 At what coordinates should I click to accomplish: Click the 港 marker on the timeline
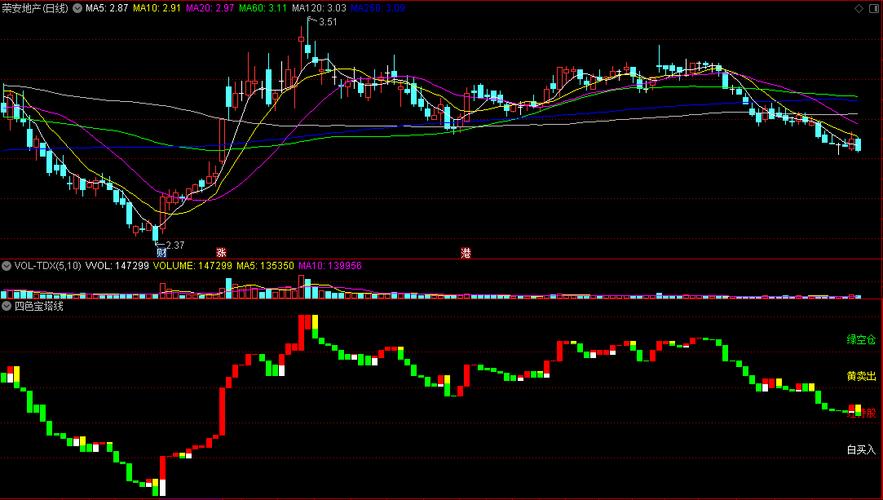[x=466, y=252]
